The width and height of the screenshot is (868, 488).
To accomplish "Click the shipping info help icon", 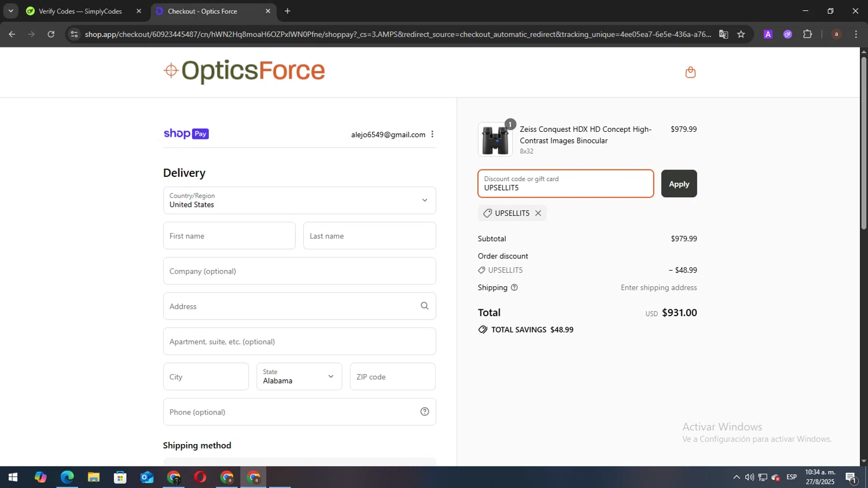I will (514, 287).
